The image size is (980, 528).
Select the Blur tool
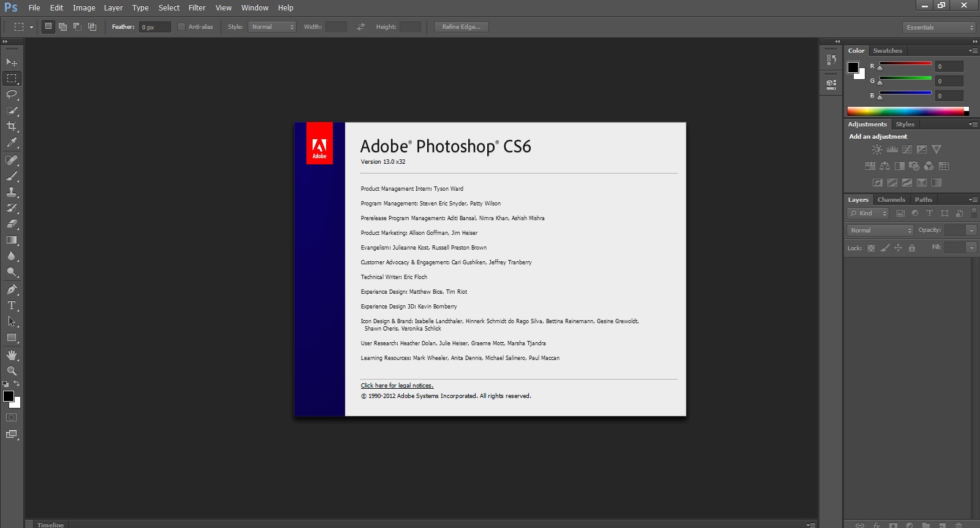coord(12,256)
